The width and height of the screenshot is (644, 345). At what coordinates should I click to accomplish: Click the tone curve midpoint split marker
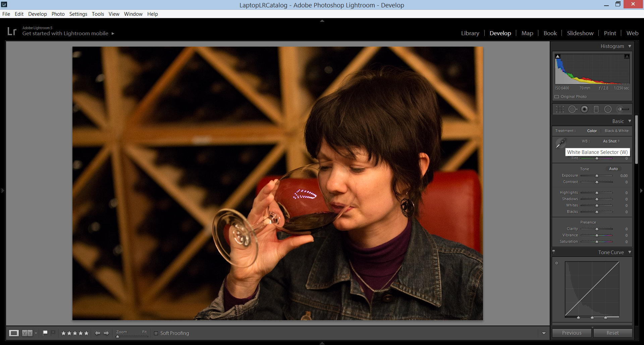(592, 317)
